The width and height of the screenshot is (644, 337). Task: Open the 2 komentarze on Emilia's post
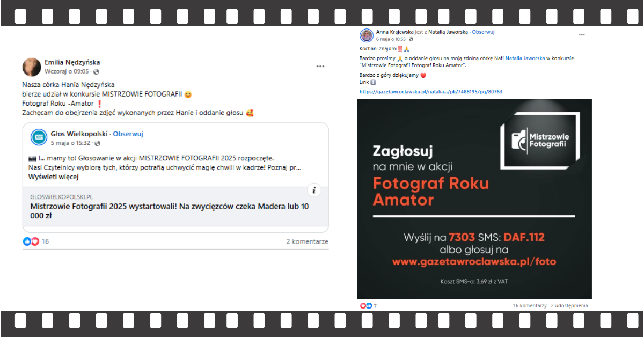307,242
